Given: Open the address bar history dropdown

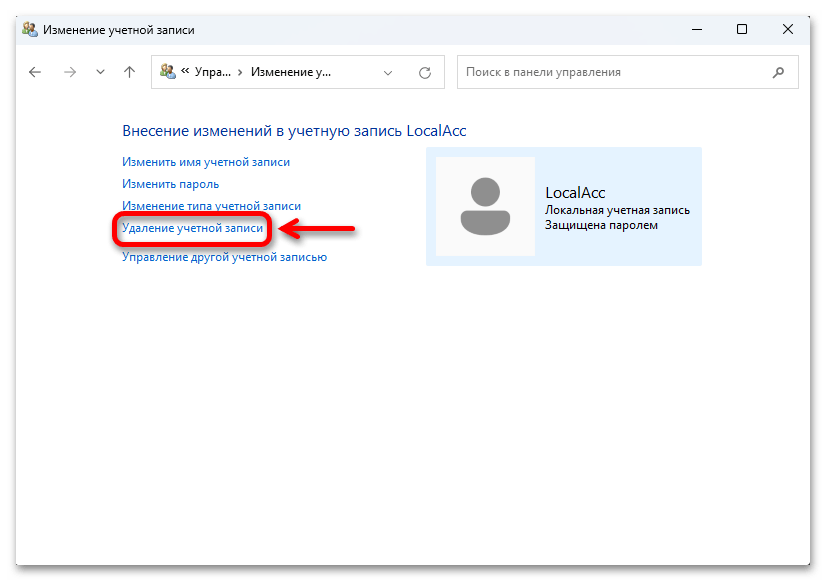Looking at the screenshot, I should coord(388,73).
